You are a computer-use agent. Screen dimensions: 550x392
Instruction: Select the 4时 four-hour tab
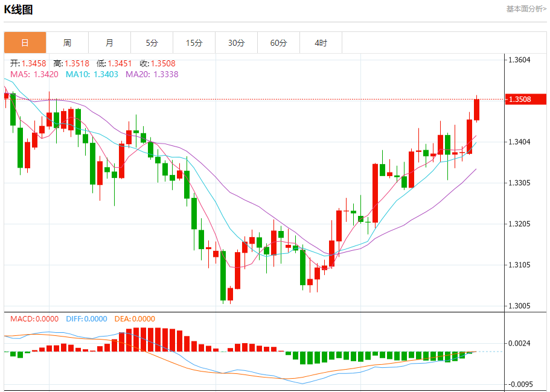point(321,43)
